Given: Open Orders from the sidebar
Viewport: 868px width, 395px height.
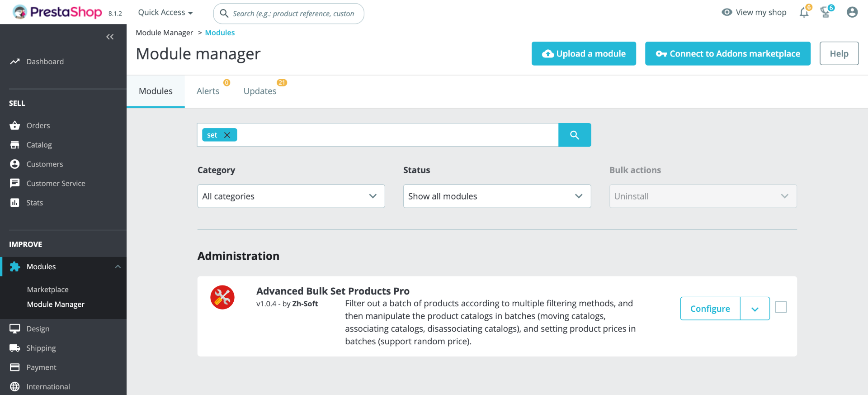Looking at the screenshot, I should point(38,125).
